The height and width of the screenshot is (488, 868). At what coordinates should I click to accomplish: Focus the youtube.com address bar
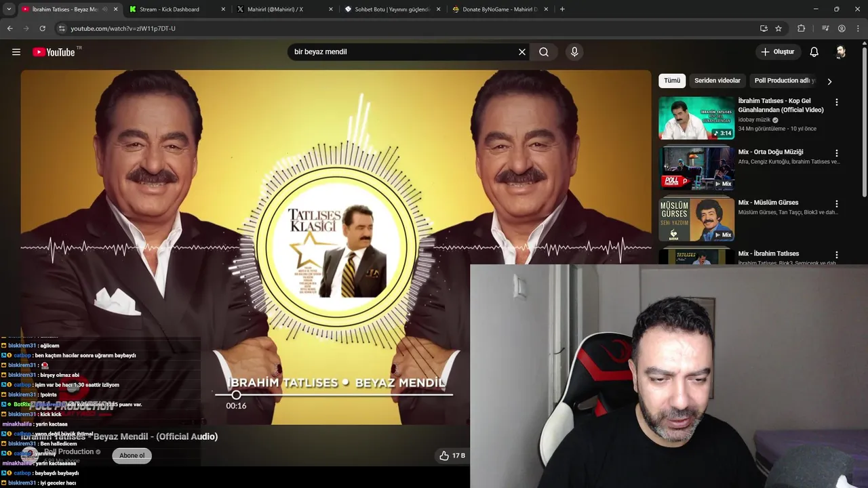(x=407, y=28)
